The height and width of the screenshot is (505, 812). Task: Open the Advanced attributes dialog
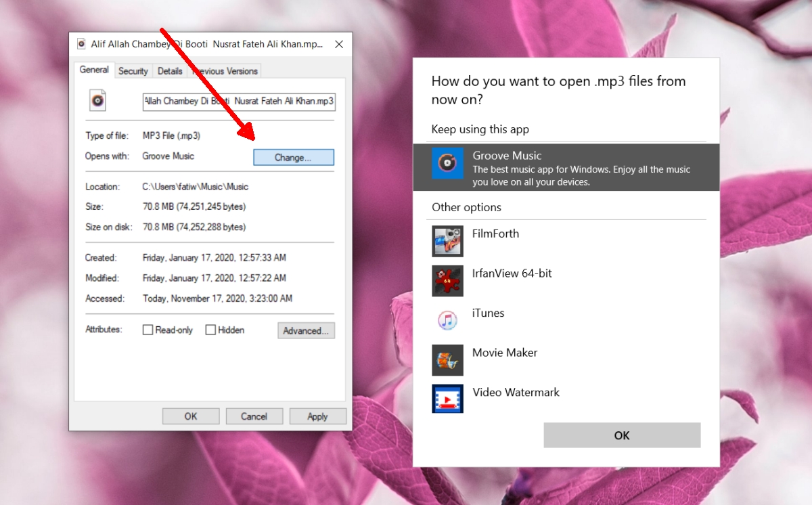(x=306, y=330)
